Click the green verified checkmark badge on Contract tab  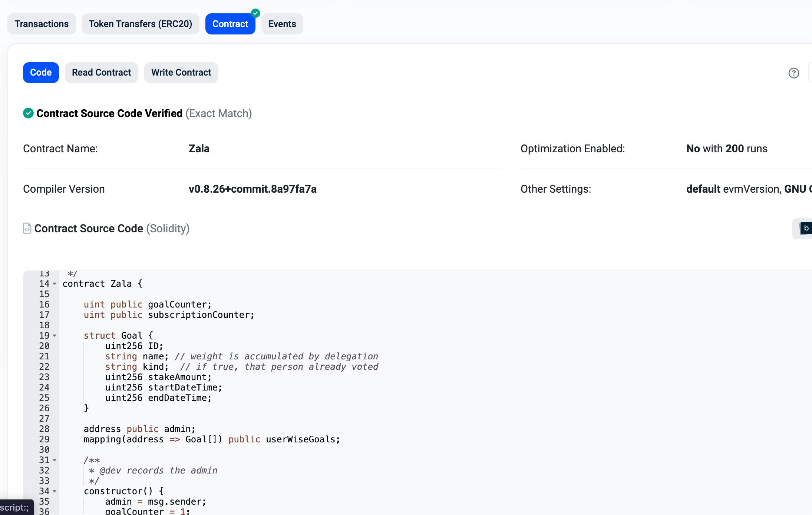pyautogui.click(x=255, y=13)
